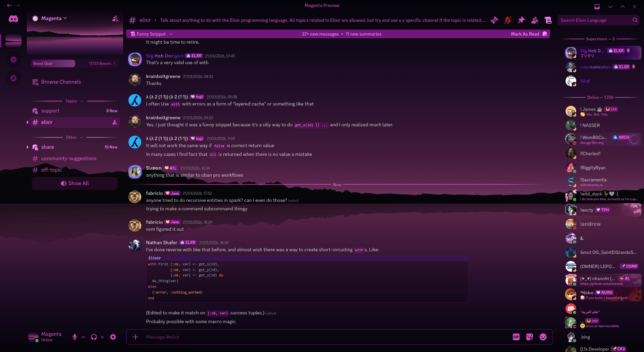Open microphone input options chevron
644x352 pixels.
coord(83,337)
